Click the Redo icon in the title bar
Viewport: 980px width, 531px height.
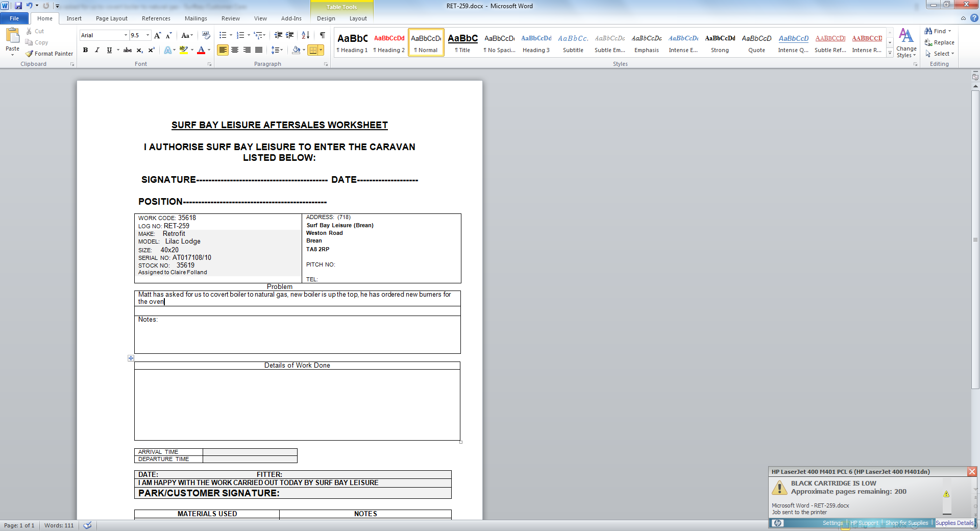point(46,6)
